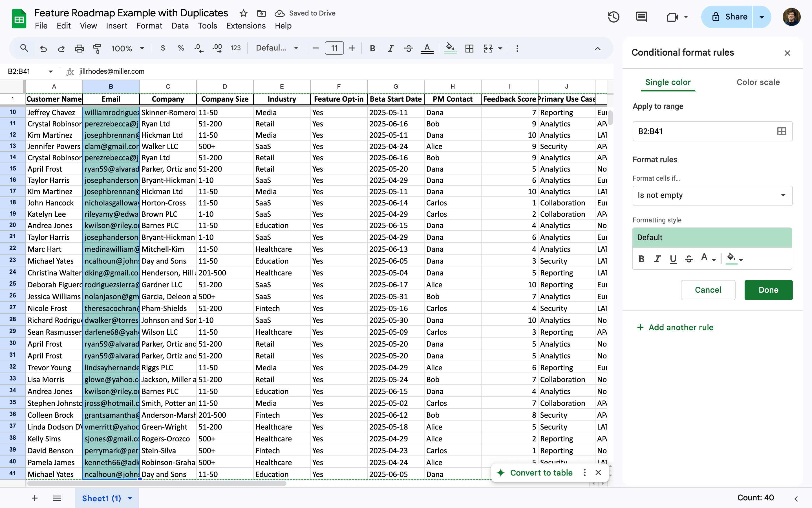The image size is (812, 508).
Task: Format selection as currency
Action: [163, 48]
